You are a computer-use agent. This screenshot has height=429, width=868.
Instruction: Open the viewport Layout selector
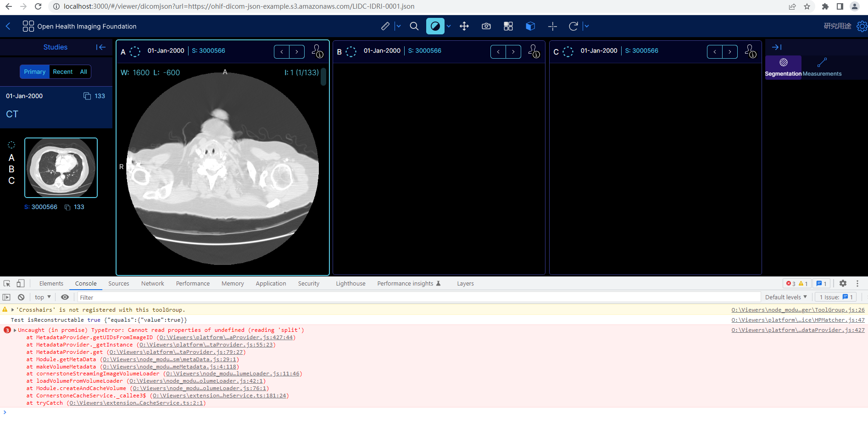[508, 26]
